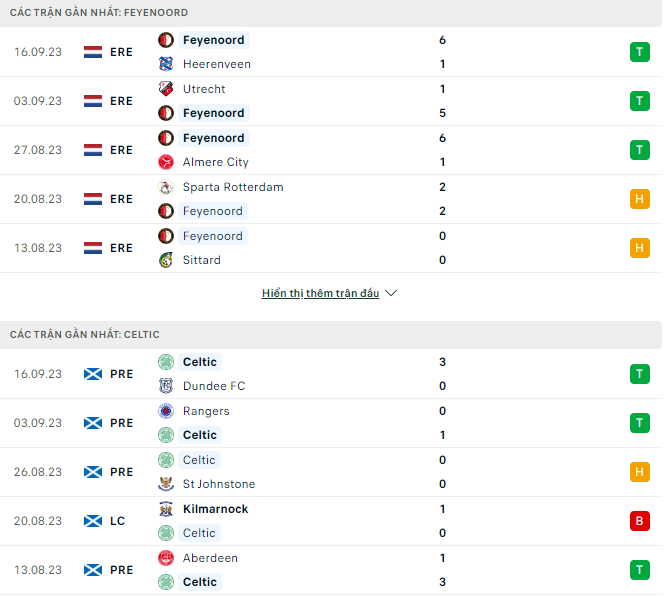Click the red B result badge for Kilmarnock match
This screenshot has width=666, height=598.
(x=640, y=521)
